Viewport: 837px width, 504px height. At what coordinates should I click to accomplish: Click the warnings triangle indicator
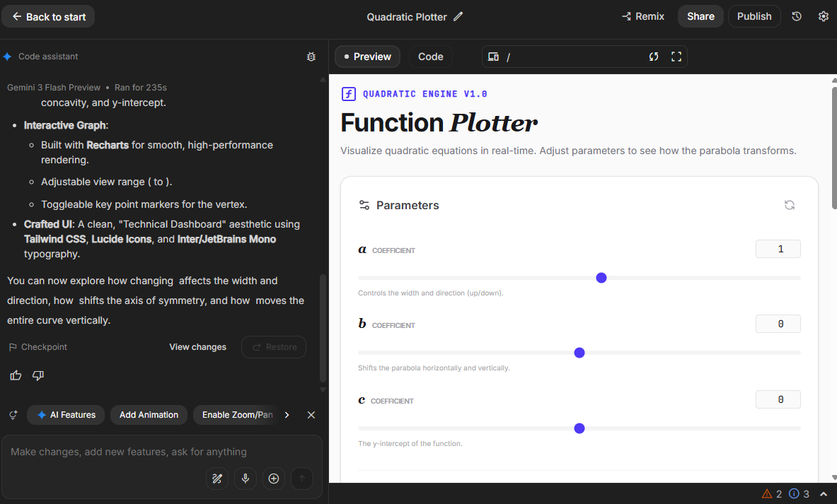click(772, 494)
